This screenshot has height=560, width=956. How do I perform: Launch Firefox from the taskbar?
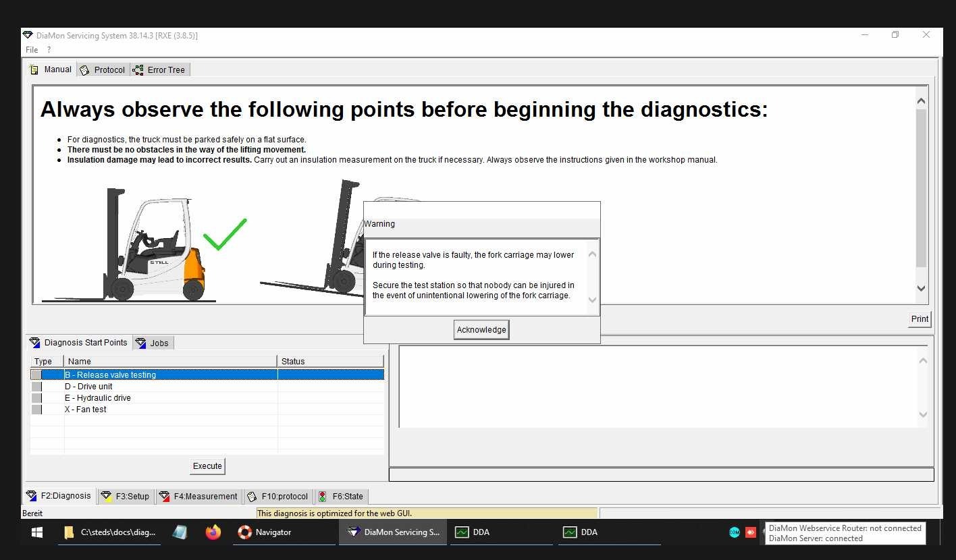point(213,532)
